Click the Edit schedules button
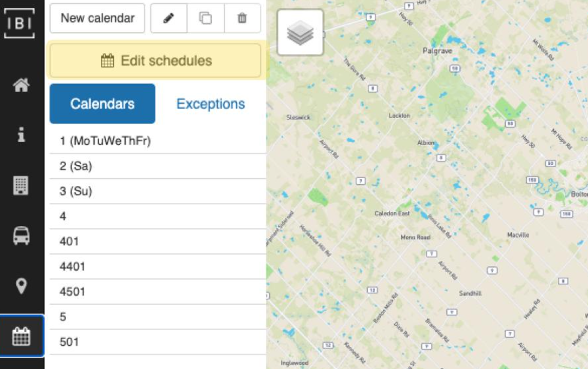This screenshot has width=588, height=369. (x=155, y=61)
